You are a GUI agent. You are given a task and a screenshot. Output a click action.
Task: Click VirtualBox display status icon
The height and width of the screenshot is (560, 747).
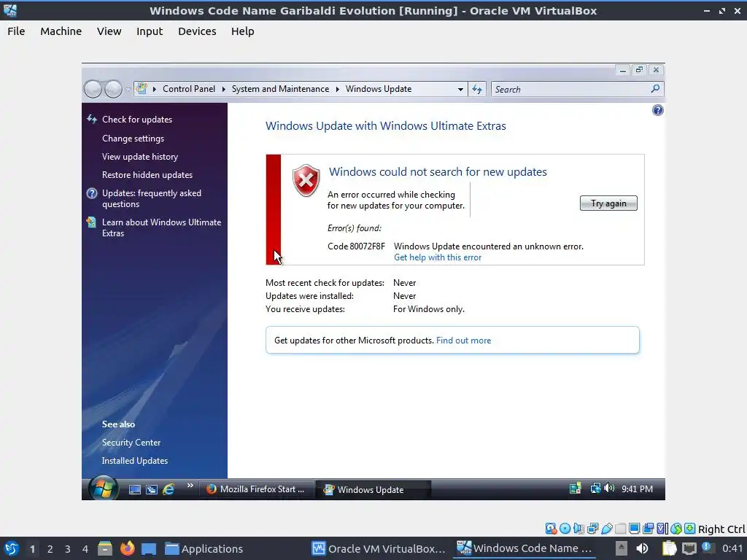pyautogui.click(x=635, y=529)
